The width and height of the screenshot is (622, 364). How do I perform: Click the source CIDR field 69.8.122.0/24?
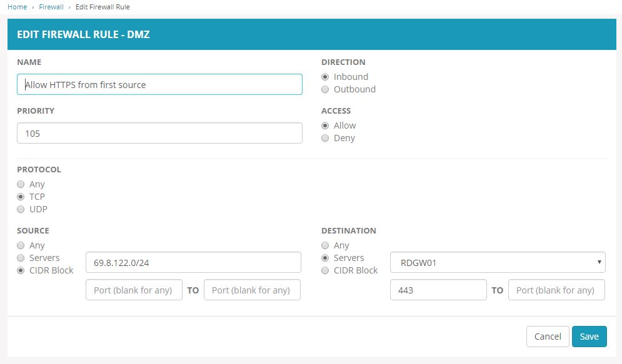click(193, 262)
